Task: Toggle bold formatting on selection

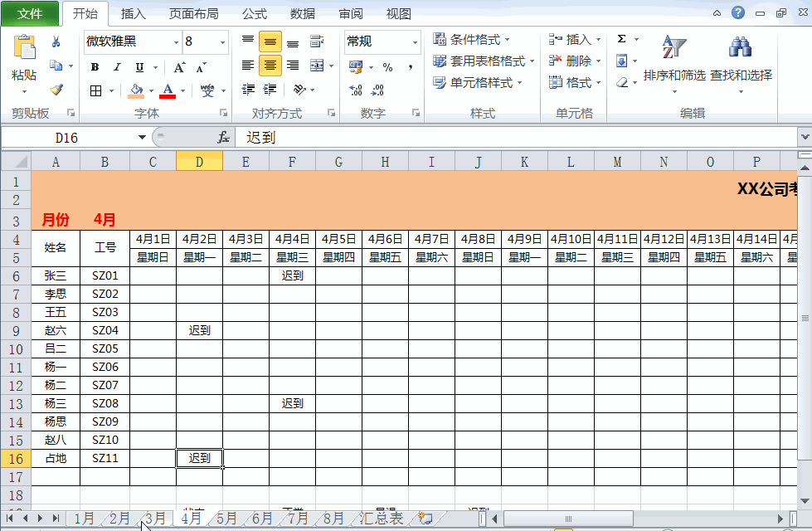Action: pos(94,66)
